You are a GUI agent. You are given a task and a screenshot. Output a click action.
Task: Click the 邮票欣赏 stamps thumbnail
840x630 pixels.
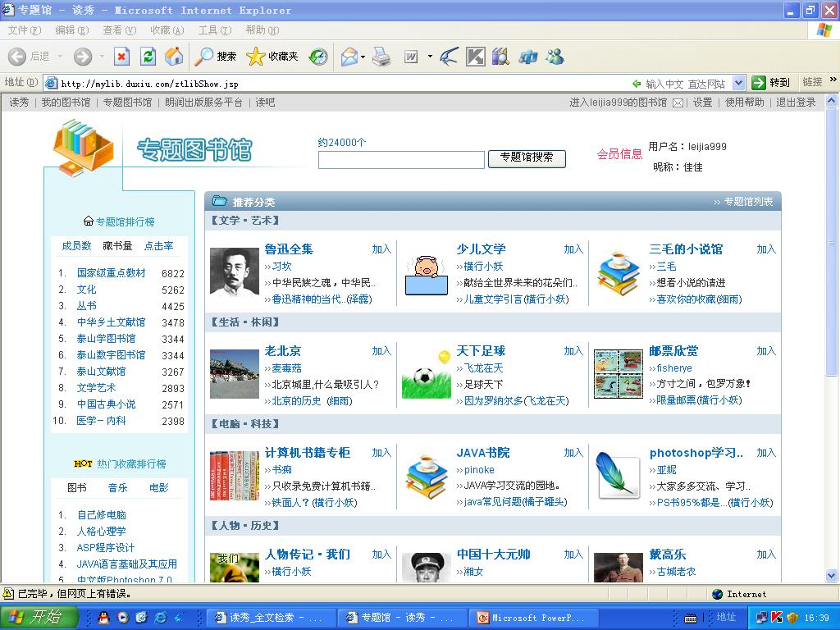(x=619, y=374)
